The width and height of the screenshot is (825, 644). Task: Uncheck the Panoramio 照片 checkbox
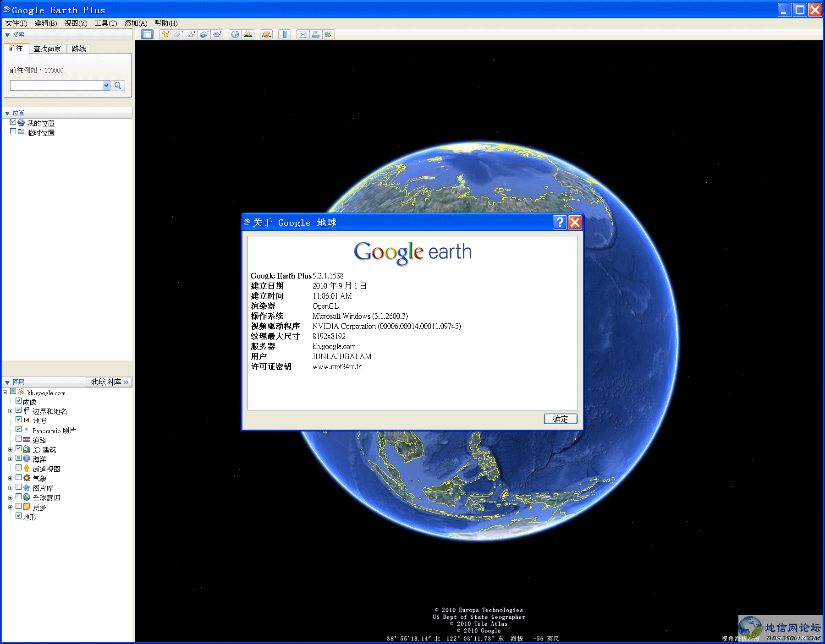pos(19,429)
